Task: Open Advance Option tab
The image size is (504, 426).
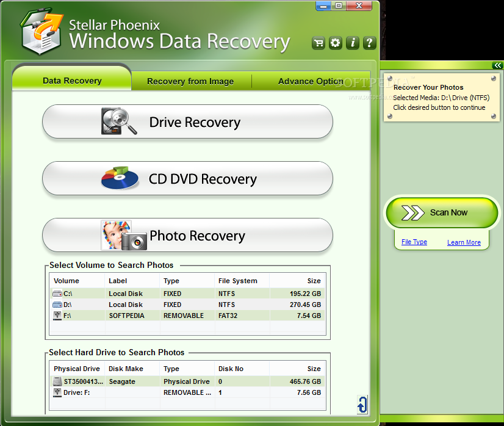Action: 311,81
